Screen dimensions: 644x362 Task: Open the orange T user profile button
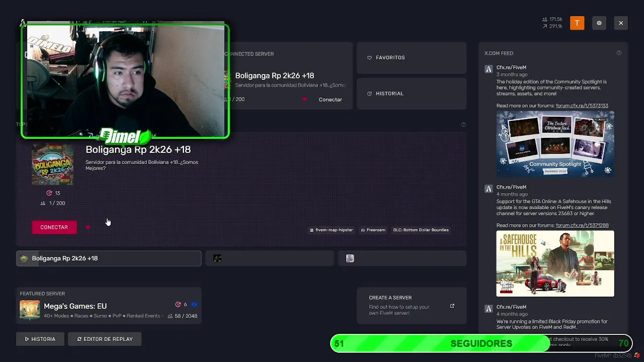click(577, 23)
